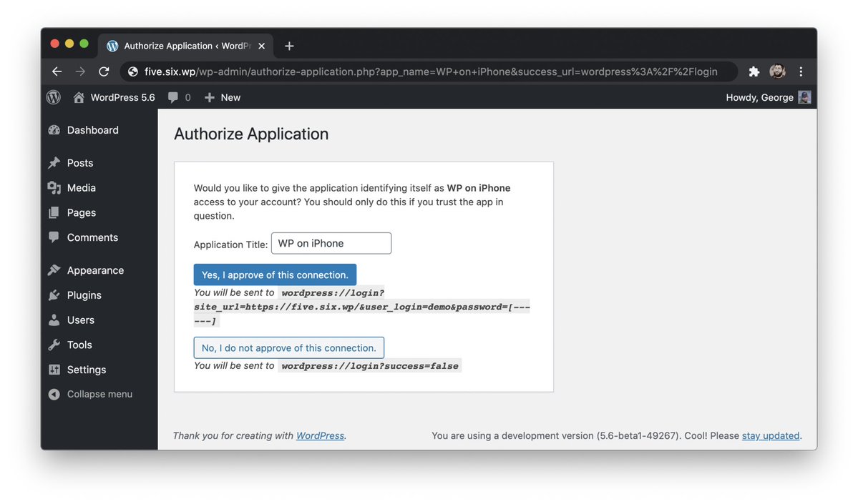Click the Authorize Application page heading
858x504 pixels.
pos(251,134)
